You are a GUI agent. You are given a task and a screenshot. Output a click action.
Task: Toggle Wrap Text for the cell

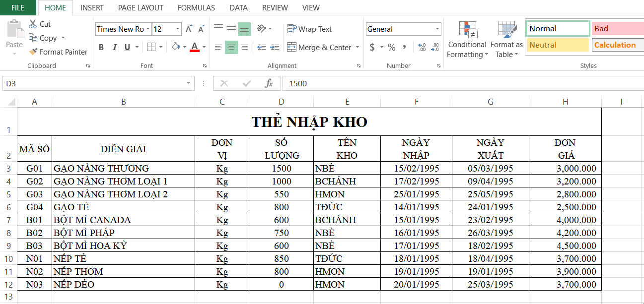[309, 29]
